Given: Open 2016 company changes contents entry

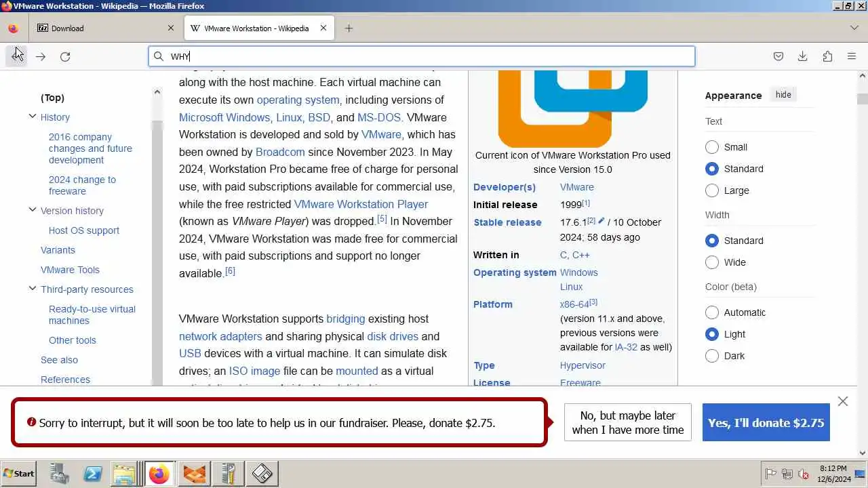Looking at the screenshot, I should click(x=90, y=148).
